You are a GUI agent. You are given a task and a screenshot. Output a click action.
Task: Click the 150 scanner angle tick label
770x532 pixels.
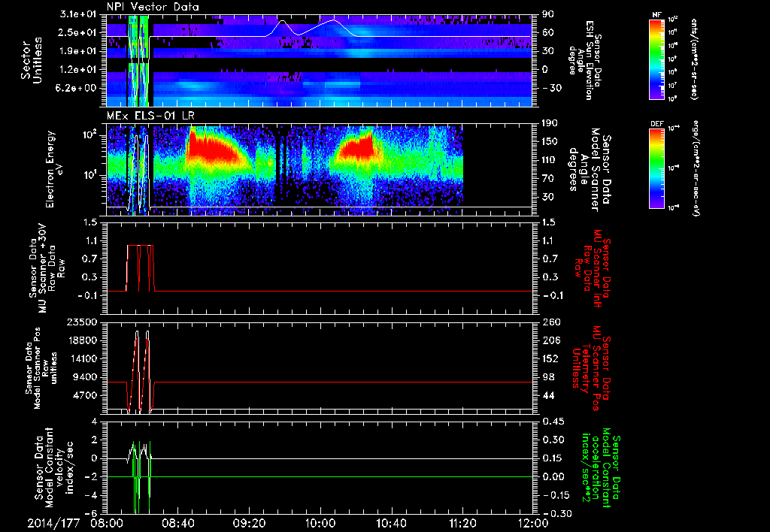point(550,141)
